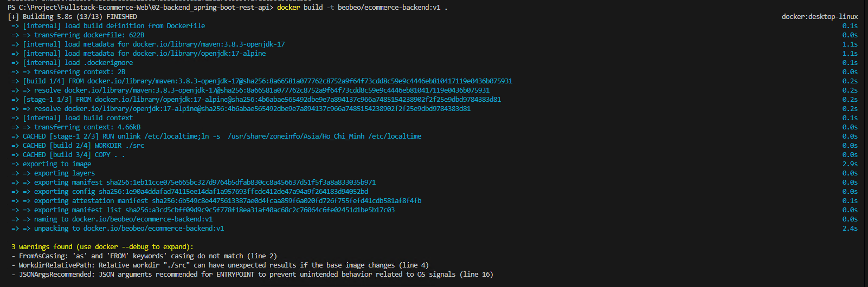Image resolution: width=868 pixels, height=287 pixels.
Task: Click the maven:3.8.3-openjdk-17 metadata load line
Action: click(x=153, y=44)
